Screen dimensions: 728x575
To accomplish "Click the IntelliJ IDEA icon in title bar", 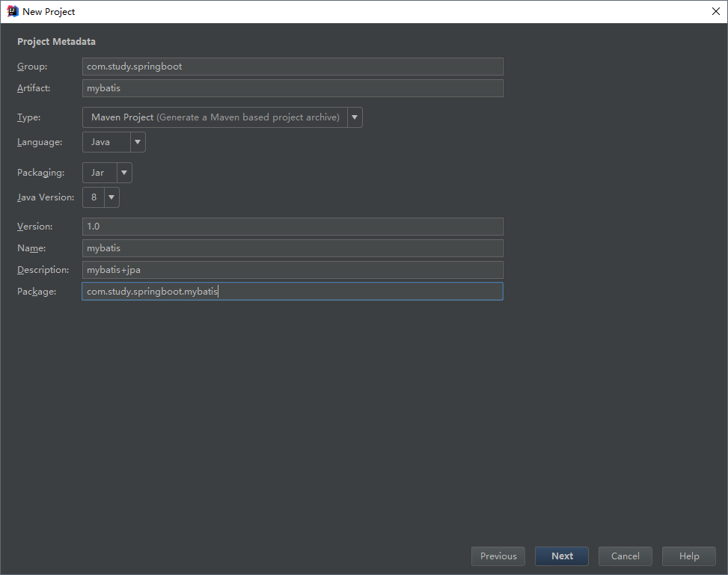I will 13,11.
